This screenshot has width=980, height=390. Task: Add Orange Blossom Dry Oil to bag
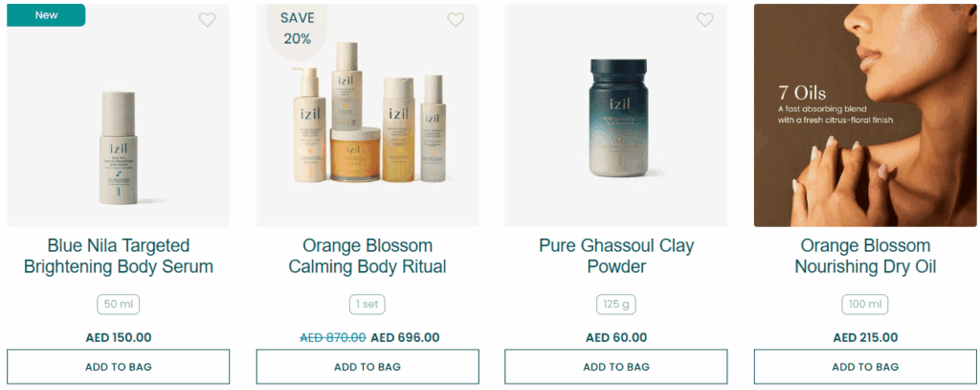(865, 367)
